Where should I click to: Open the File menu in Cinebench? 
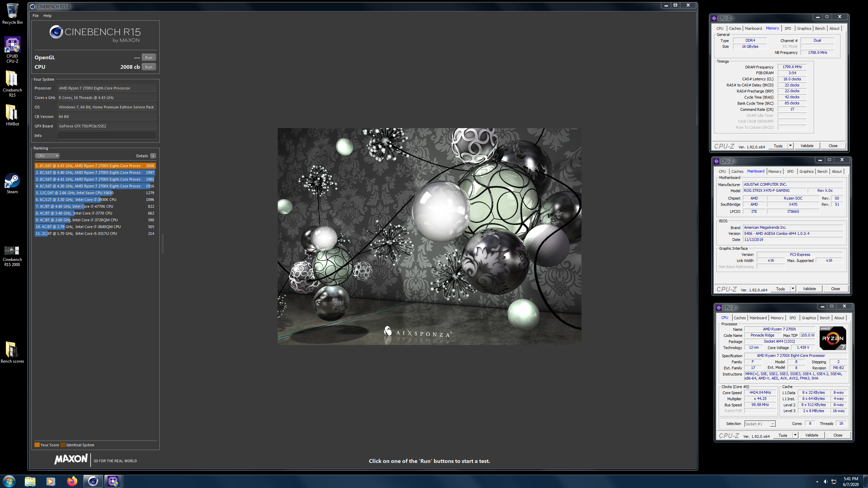click(36, 16)
